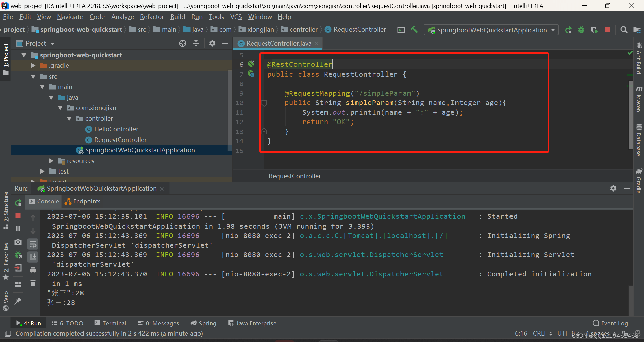Stop the process in Run panel sidebar
644x342 pixels.
pyautogui.click(x=18, y=215)
